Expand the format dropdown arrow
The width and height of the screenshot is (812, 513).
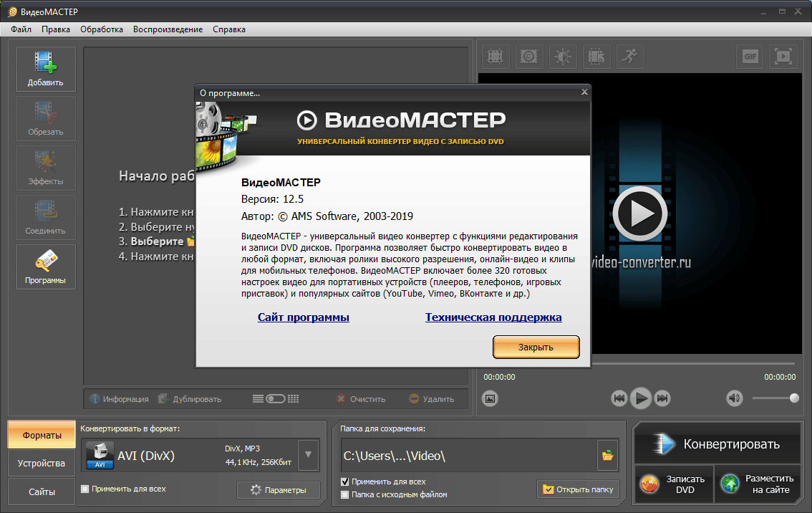click(x=308, y=455)
